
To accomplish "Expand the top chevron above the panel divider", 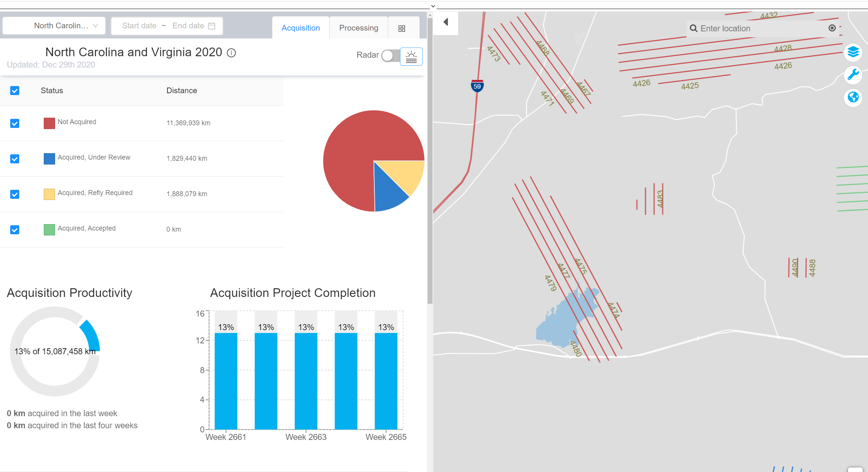I will point(433,6).
